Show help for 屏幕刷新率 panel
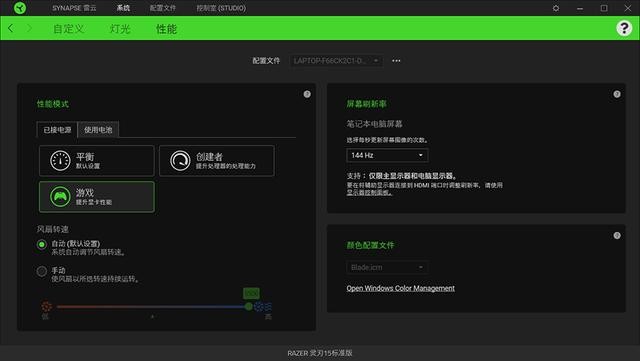The width and height of the screenshot is (640, 361). (x=617, y=94)
